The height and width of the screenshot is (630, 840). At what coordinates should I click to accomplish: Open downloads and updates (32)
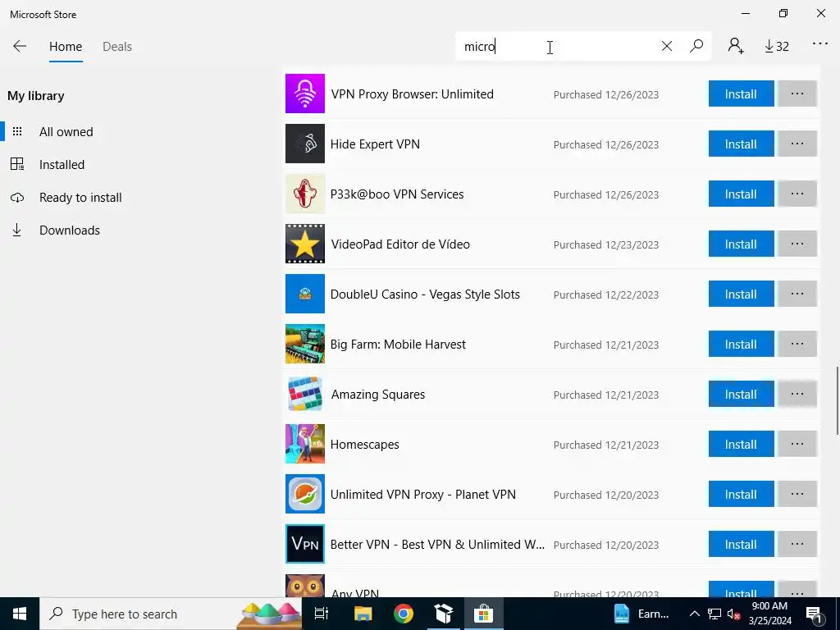777,47
